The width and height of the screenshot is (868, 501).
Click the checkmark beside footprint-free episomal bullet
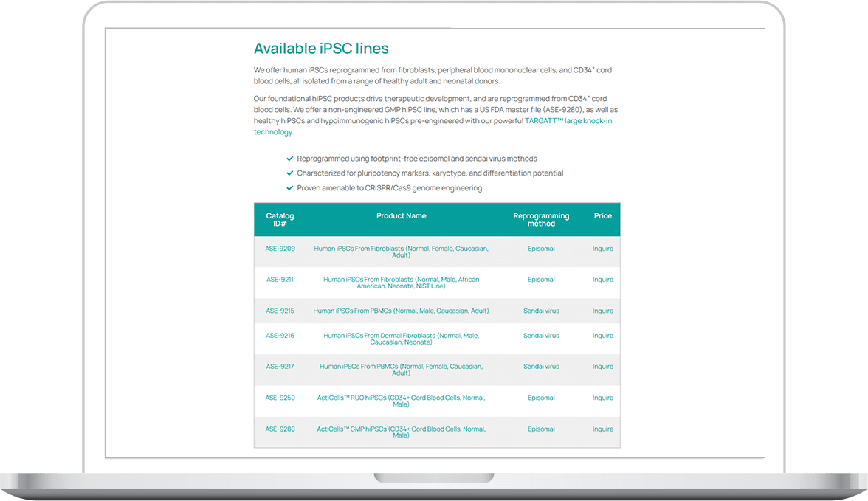coord(290,159)
